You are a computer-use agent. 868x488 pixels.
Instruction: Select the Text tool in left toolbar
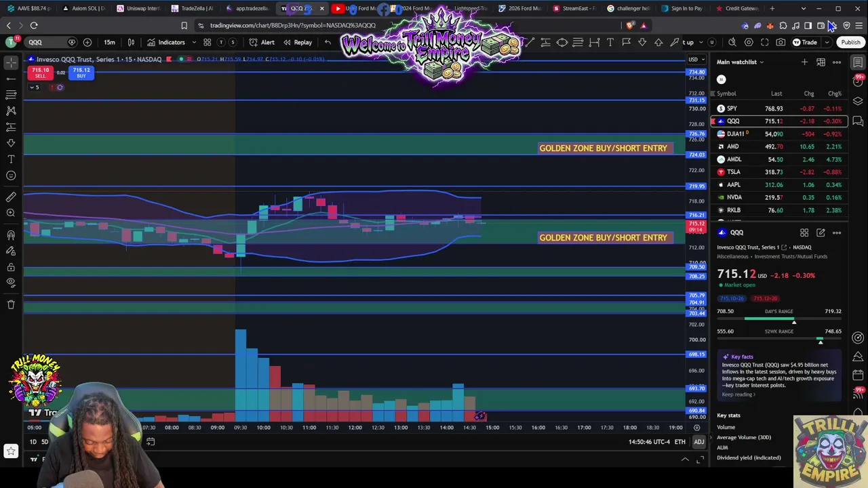pyautogui.click(x=11, y=159)
